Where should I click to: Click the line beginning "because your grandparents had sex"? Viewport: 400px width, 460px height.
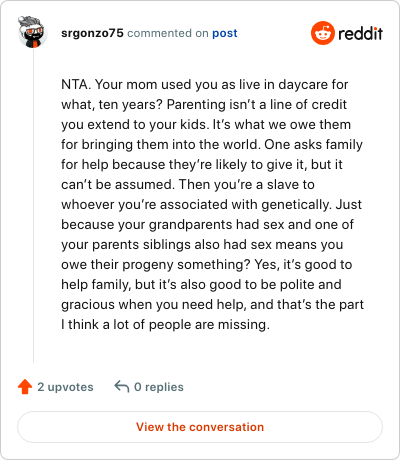click(207, 225)
